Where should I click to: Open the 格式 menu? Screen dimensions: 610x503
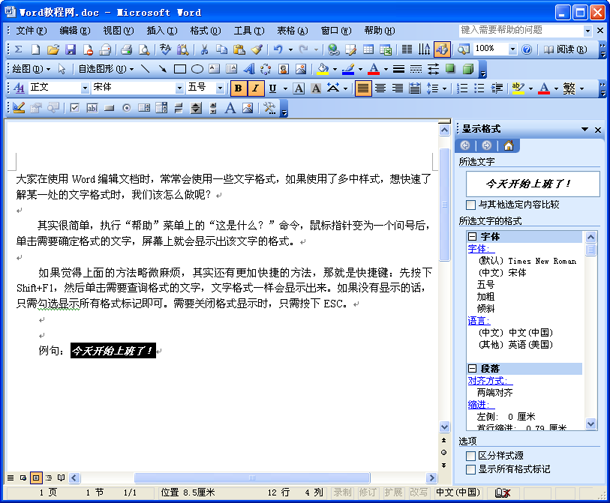[205, 30]
